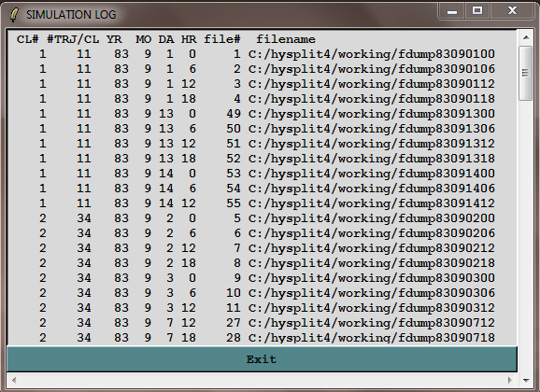This screenshot has width=540, height=392.
Task: Minimize the SIMULATION LOG window
Action: [x=452, y=12]
